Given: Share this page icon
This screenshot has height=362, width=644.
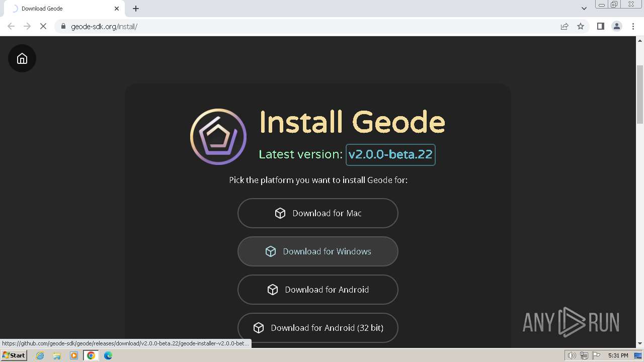Looking at the screenshot, I should 565,26.
